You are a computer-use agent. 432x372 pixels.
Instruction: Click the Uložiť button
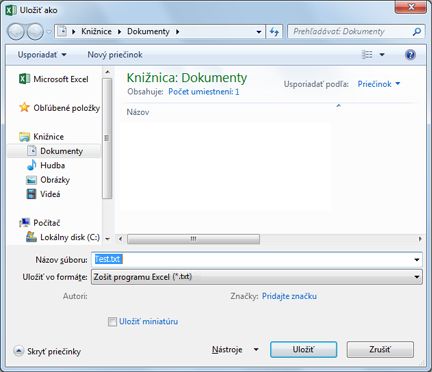click(303, 349)
